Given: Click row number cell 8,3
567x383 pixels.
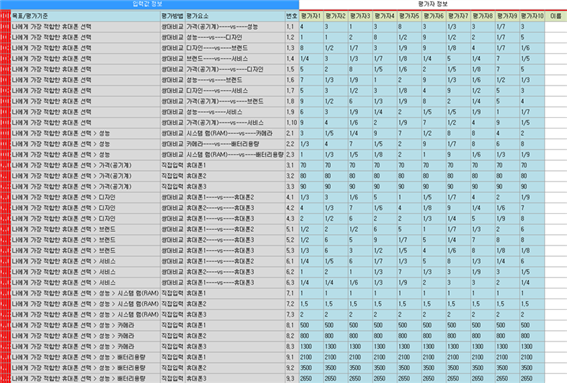Looking at the screenshot, I should click(x=292, y=347).
